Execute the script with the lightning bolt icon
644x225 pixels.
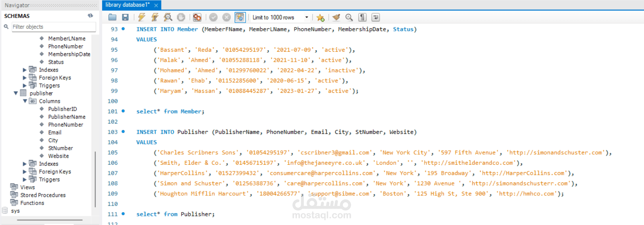point(142,17)
